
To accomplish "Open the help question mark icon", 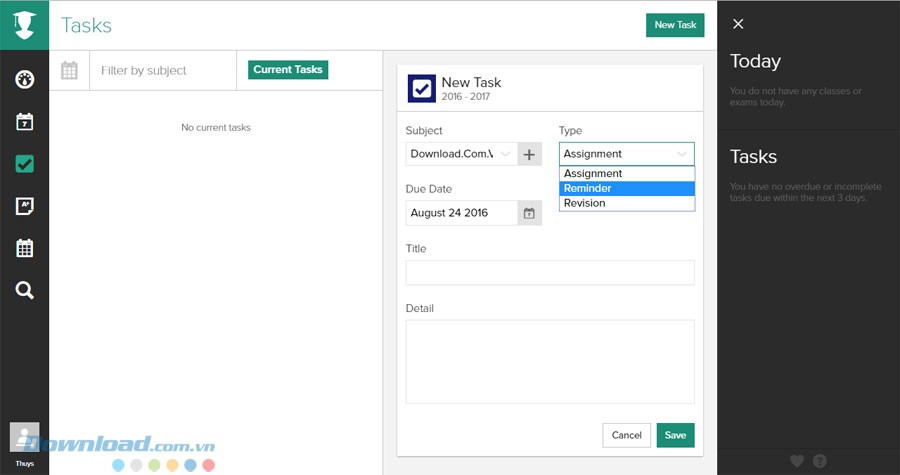I will tap(820, 461).
